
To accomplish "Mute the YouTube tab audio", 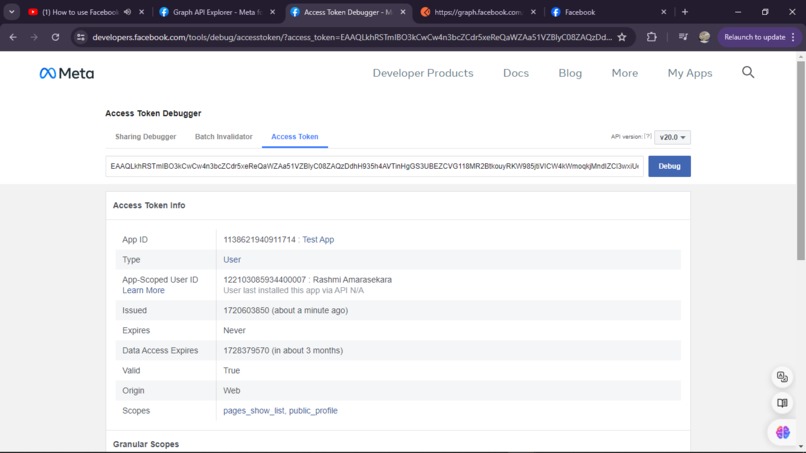I will pos(127,12).
